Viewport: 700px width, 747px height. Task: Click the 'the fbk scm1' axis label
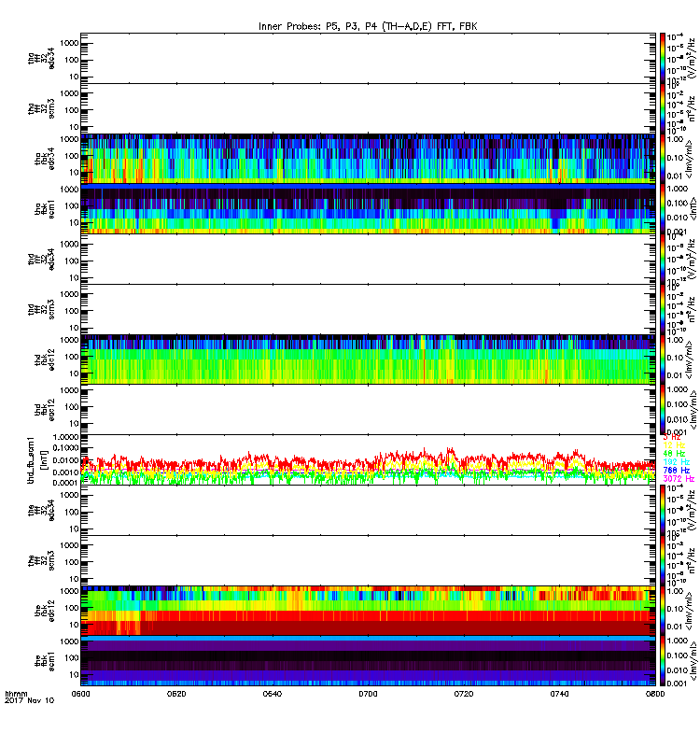[45, 661]
